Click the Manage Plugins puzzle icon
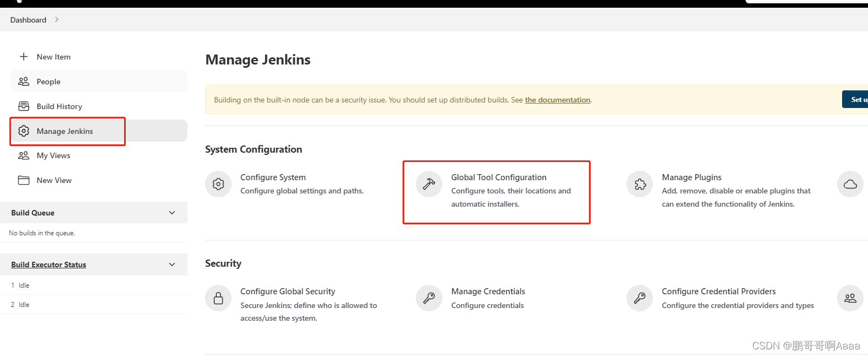 (x=640, y=184)
